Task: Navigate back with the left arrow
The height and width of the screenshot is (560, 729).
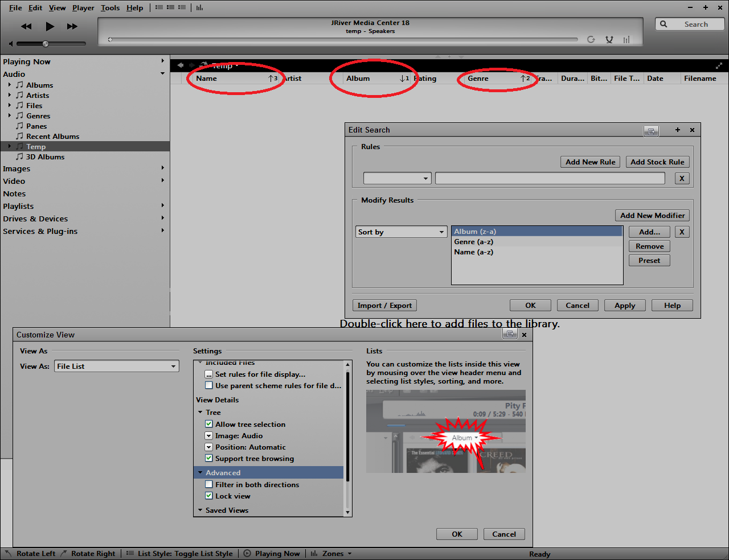Action: (181, 65)
